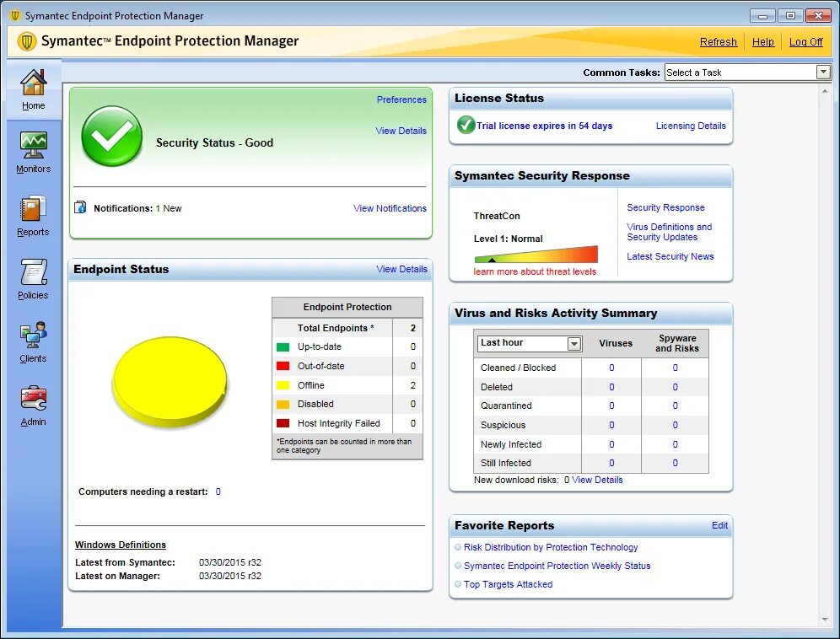Screen dimensions: 840x639
Task: Open Latest Security News link
Action: pos(670,256)
